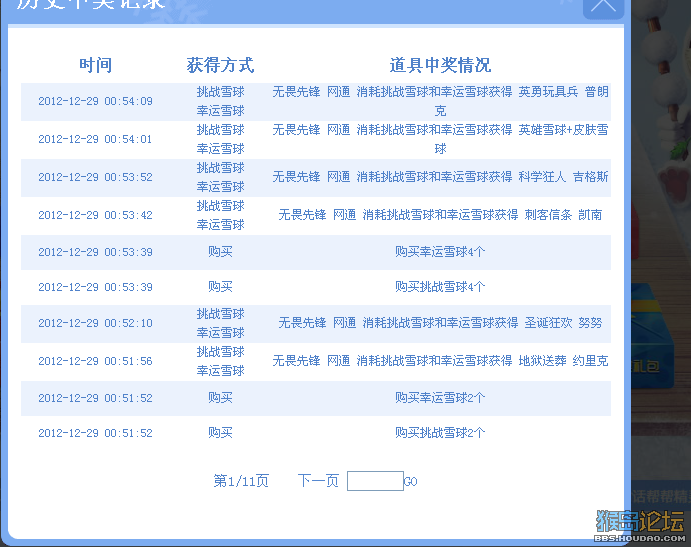Select timestamp 2012-12-29 00:54:01

(95, 139)
